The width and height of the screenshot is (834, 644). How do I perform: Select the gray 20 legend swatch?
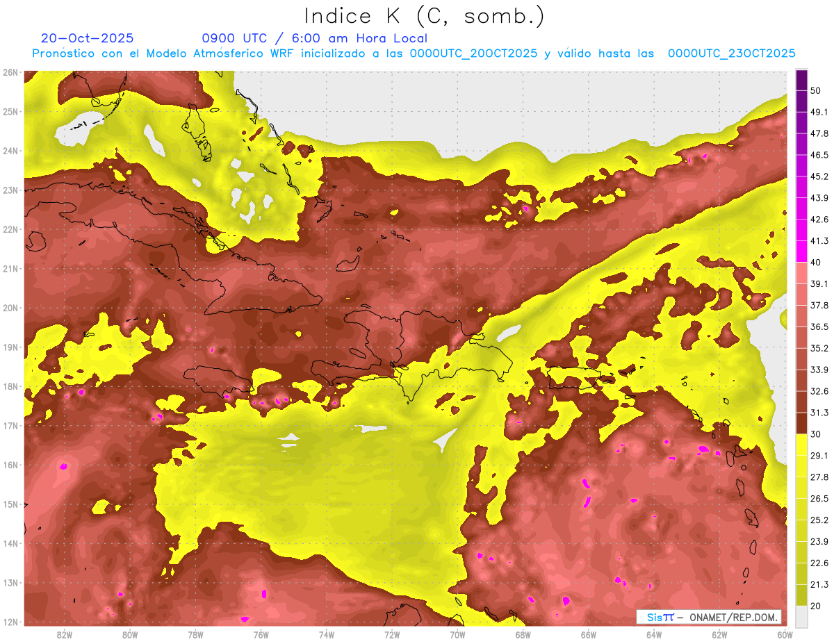(x=801, y=616)
